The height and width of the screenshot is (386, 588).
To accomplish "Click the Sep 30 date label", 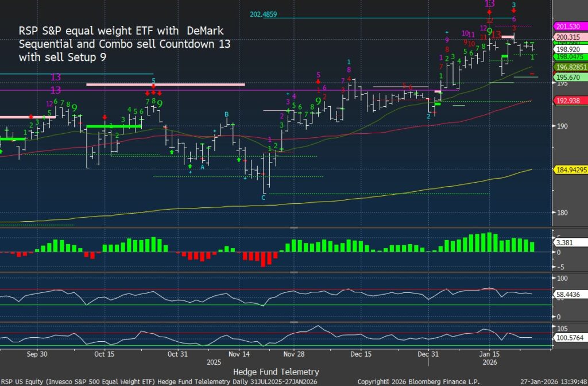I will 38,354.
